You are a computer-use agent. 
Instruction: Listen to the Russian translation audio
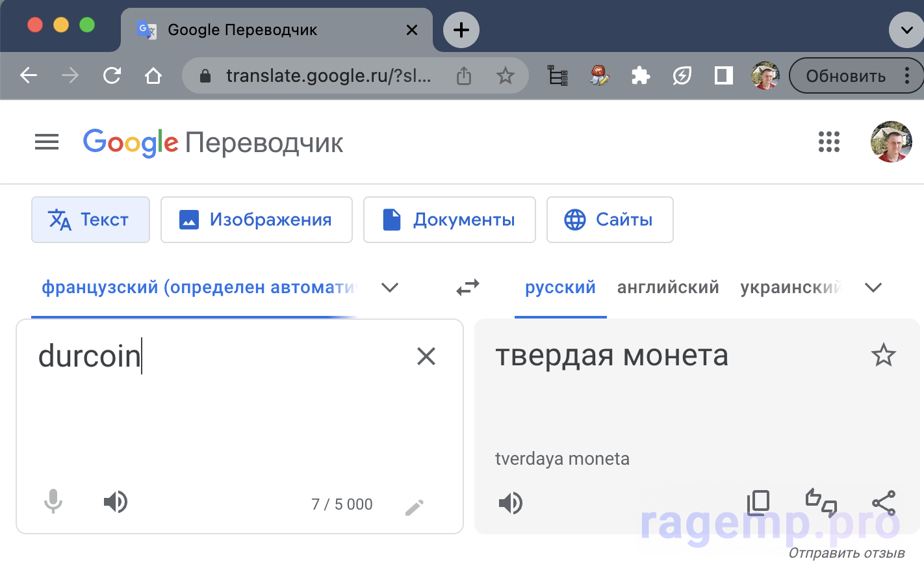tap(511, 503)
